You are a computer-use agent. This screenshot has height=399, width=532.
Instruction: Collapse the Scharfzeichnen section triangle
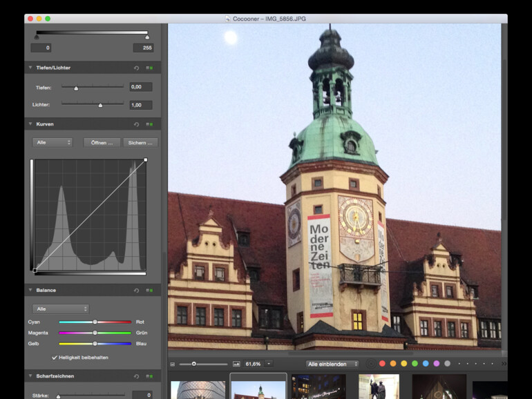click(30, 376)
